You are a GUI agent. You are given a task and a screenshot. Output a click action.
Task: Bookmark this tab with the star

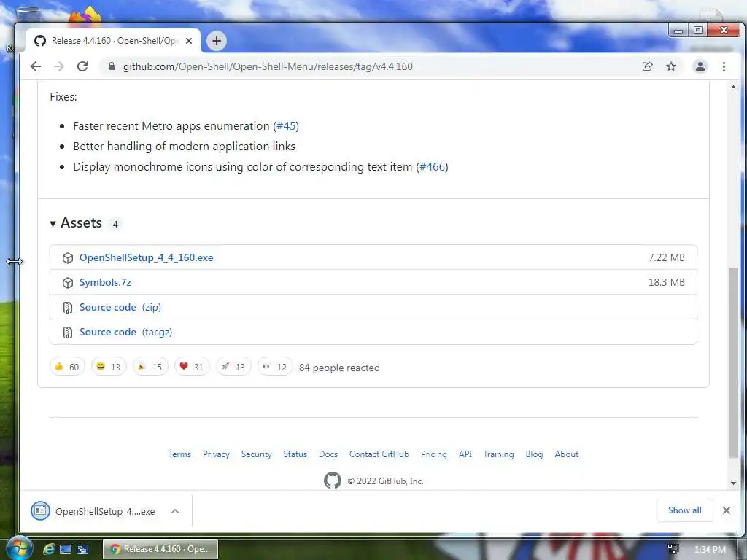tap(671, 66)
